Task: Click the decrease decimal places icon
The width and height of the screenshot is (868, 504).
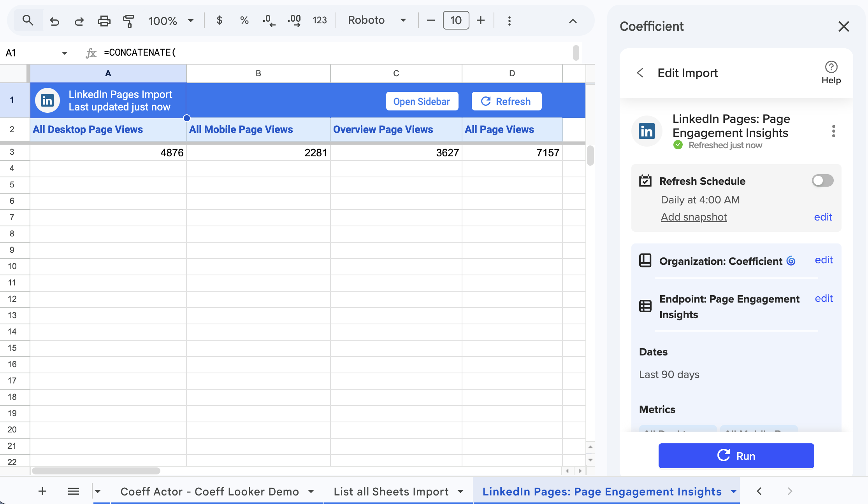Action: click(x=269, y=21)
